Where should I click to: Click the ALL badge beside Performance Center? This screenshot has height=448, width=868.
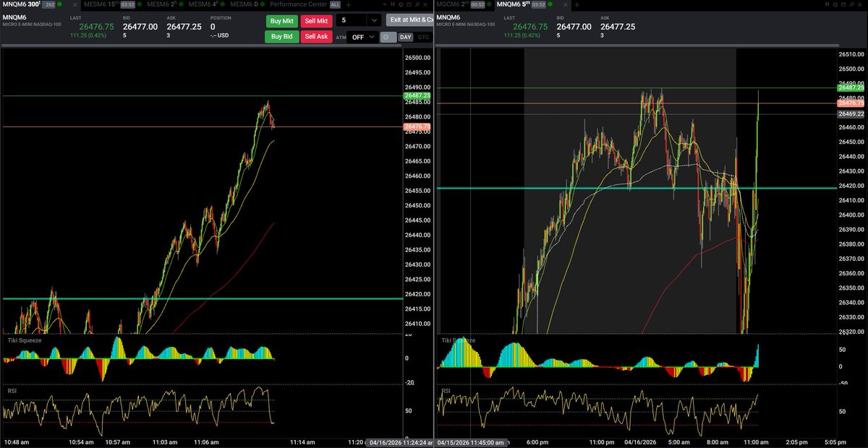pos(335,5)
